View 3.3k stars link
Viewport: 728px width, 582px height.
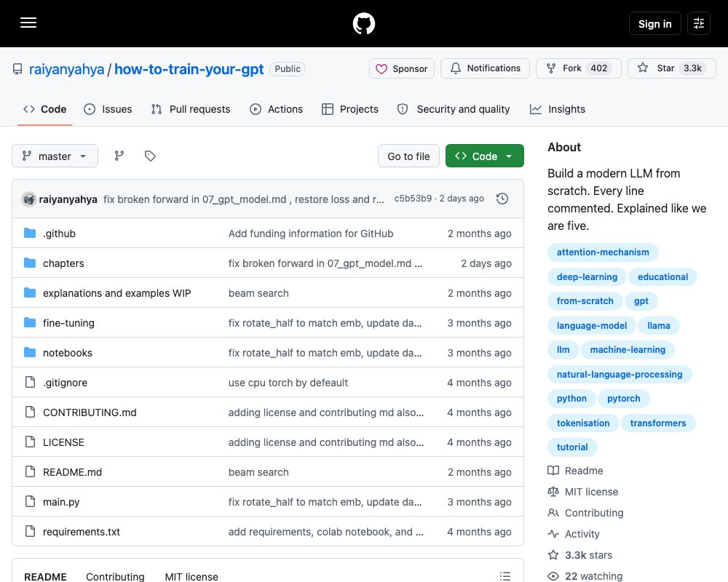(580, 555)
